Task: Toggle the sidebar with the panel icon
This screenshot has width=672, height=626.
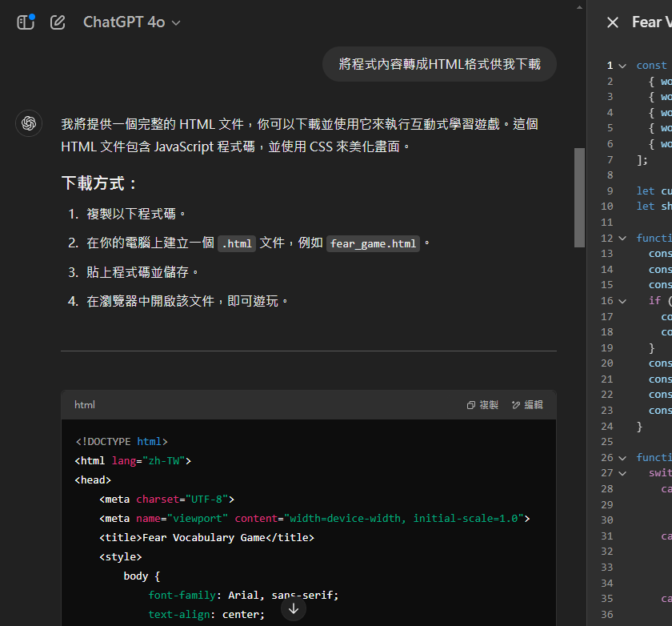Action: 26,22
